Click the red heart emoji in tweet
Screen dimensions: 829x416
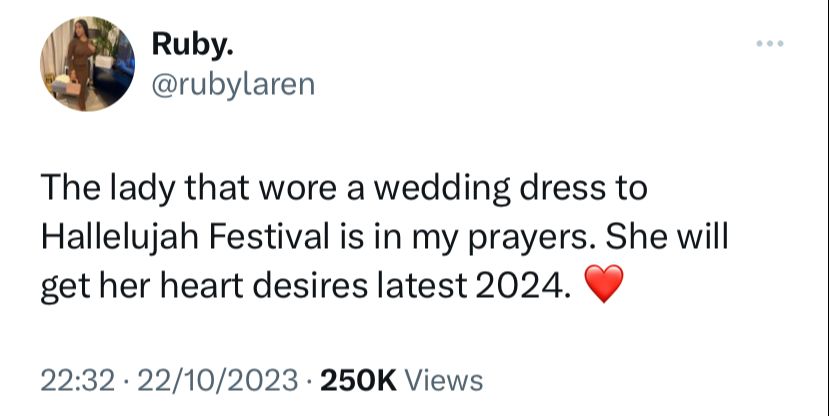pyautogui.click(x=604, y=284)
